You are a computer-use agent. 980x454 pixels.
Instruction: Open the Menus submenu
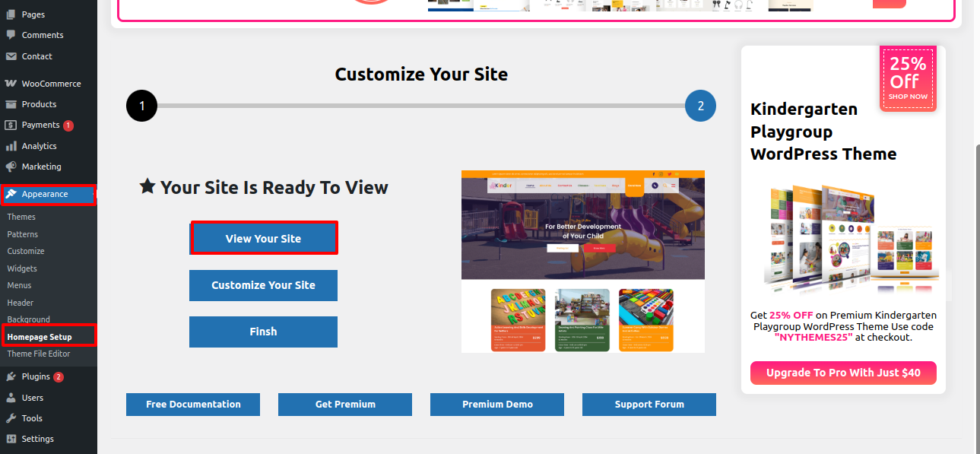coord(20,285)
